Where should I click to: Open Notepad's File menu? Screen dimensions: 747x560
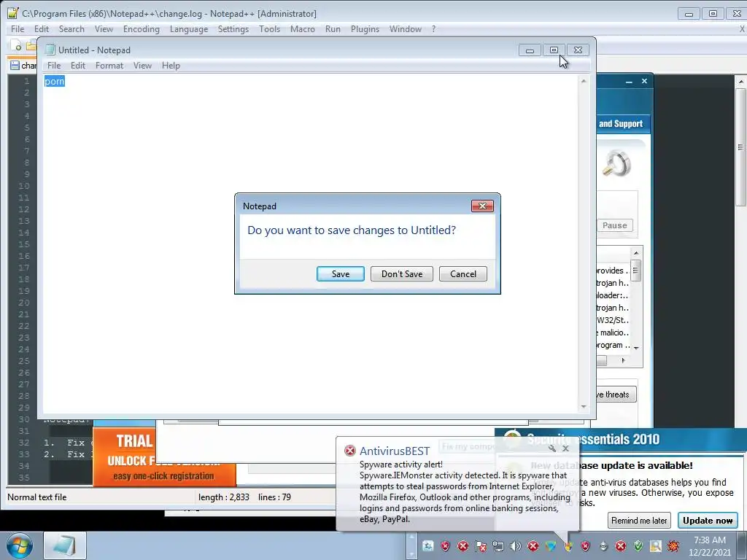coord(54,65)
